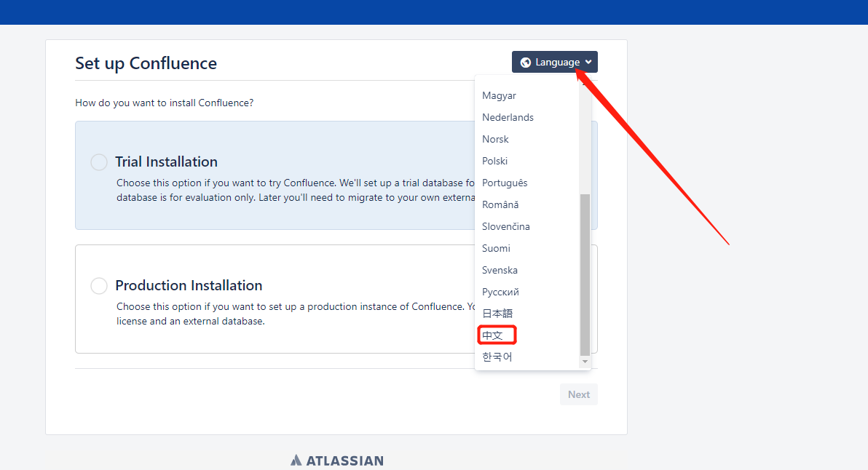This screenshot has height=470, width=868.
Task: Click the language list scrollbar thumb
Action: tap(585, 275)
